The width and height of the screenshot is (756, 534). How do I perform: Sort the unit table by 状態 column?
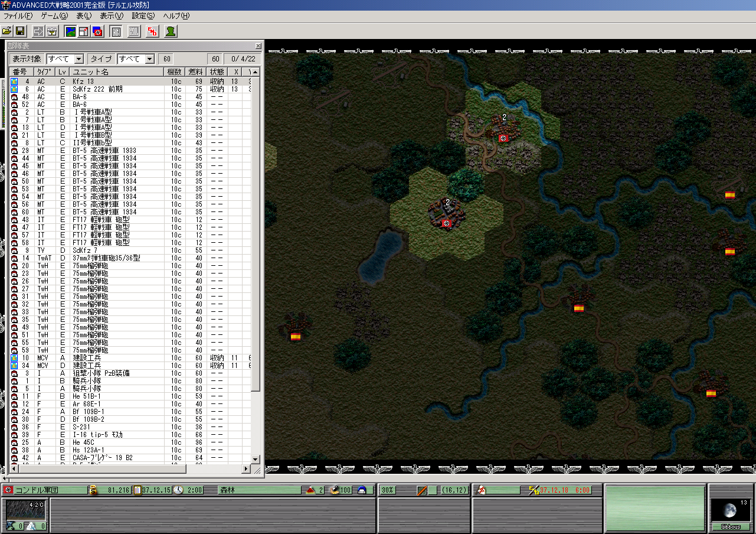[x=217, y=72]
